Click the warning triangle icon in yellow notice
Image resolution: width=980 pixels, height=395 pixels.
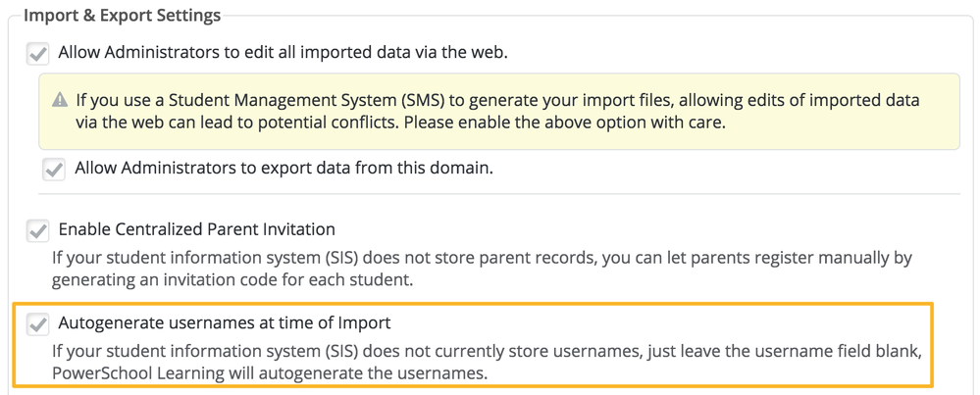[61, 101]
